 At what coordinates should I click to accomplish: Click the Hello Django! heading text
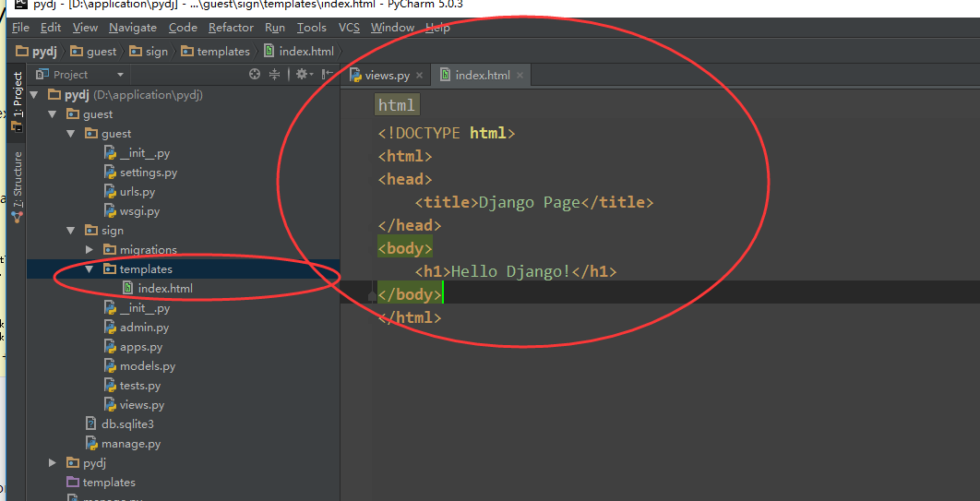(510, 272)
